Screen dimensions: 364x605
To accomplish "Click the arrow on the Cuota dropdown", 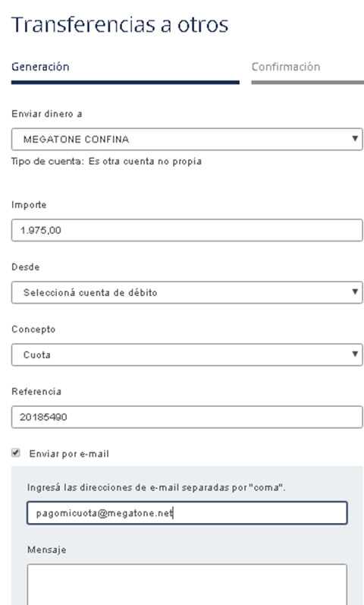I will (x=355, y=354).
